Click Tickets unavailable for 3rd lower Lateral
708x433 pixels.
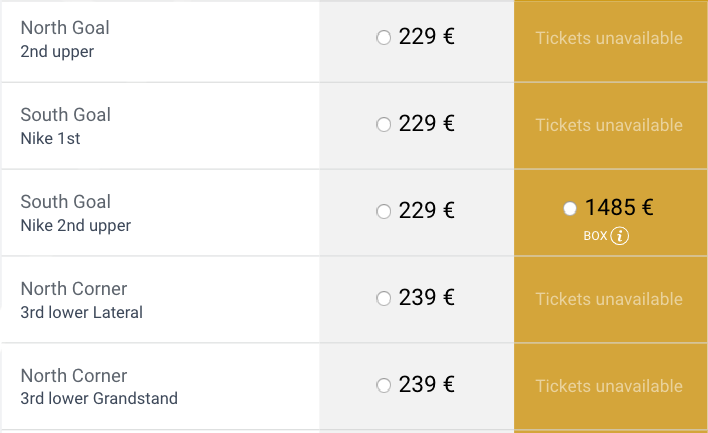point(609,299)
